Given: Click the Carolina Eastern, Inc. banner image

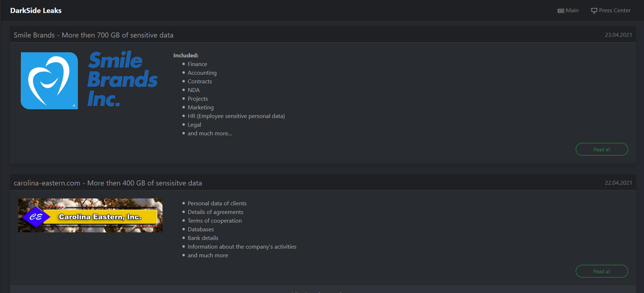Looking at the screenshot, I should [90, 215].
